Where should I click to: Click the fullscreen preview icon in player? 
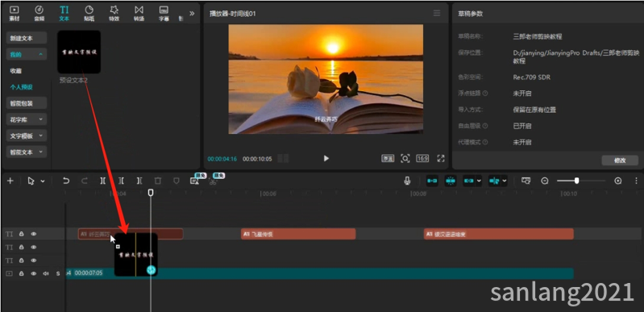pos(441,158)
